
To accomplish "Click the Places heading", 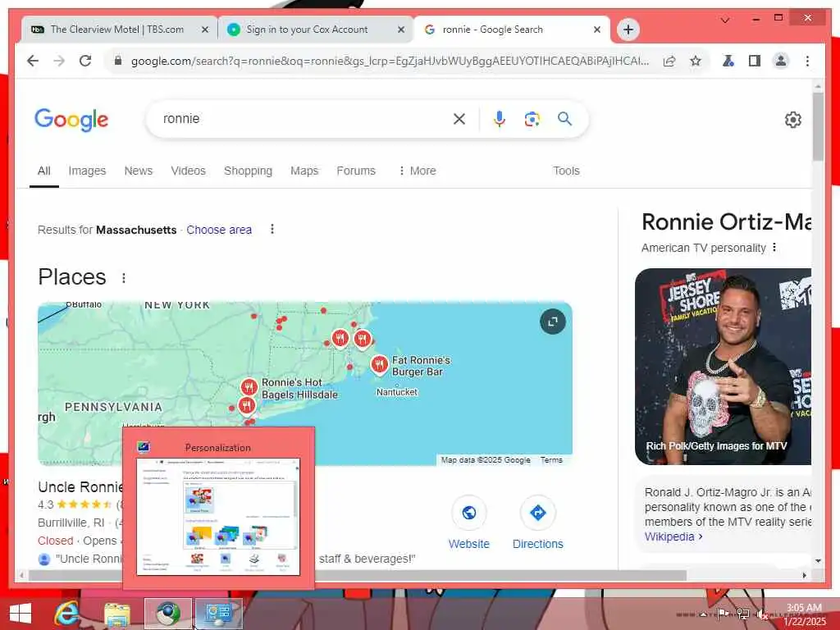I will point(72,277).
